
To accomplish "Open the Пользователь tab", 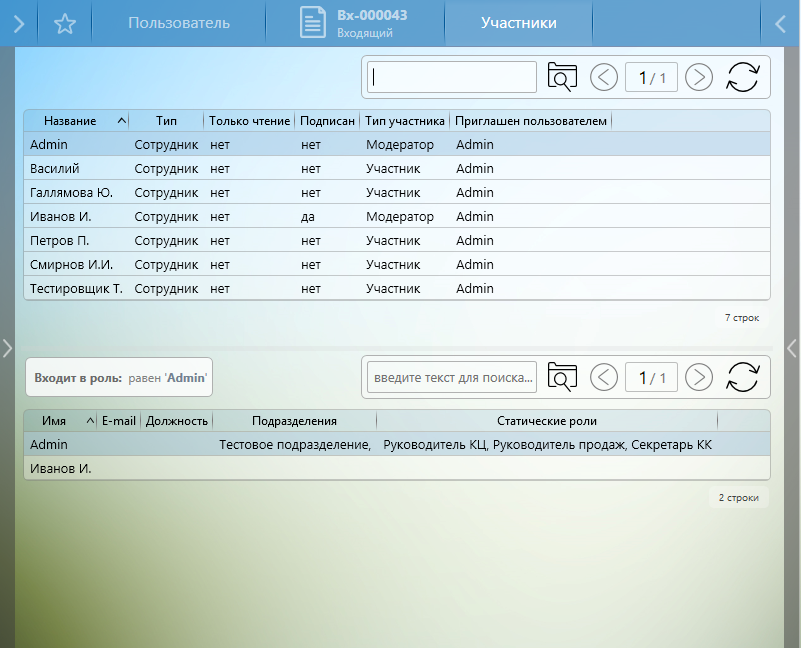I will click(x=179, y=23).
